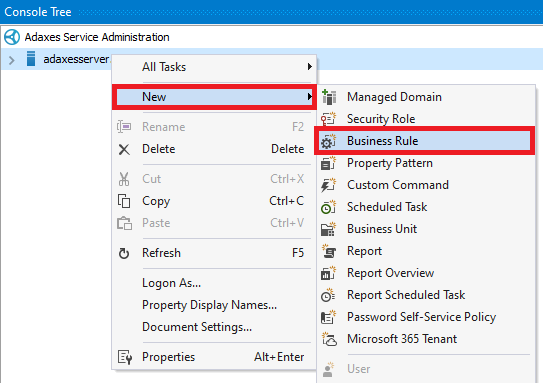Create a new Business Unit

(x=425, y=229)
